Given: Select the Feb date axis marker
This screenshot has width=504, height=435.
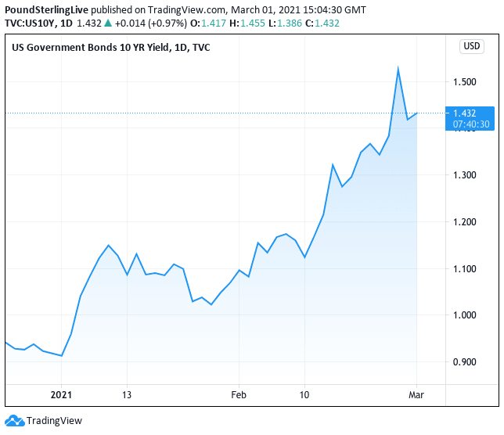Looking at the screenshot, I should click(x=237, y=394).
